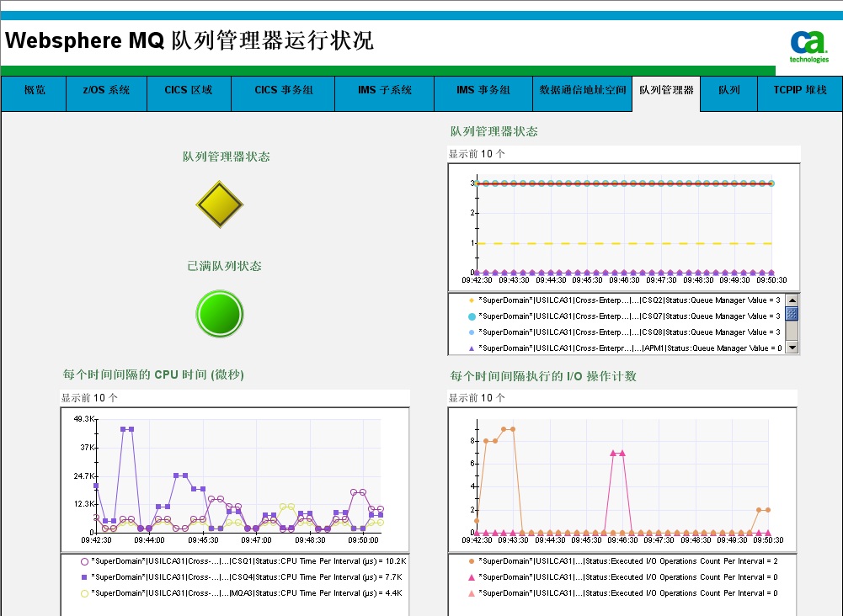Switch to the 队列 tab
This screenshot has width=843, height=616.
click(728, 90)
